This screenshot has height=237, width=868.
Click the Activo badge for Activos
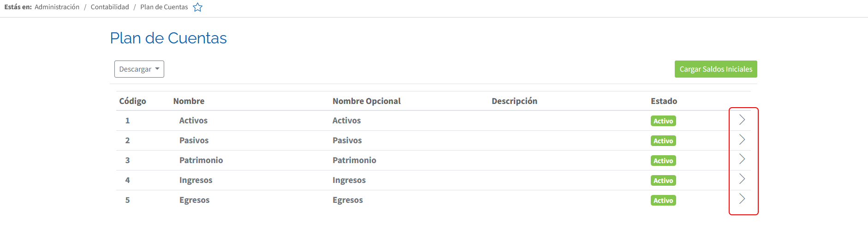[663, 121]
